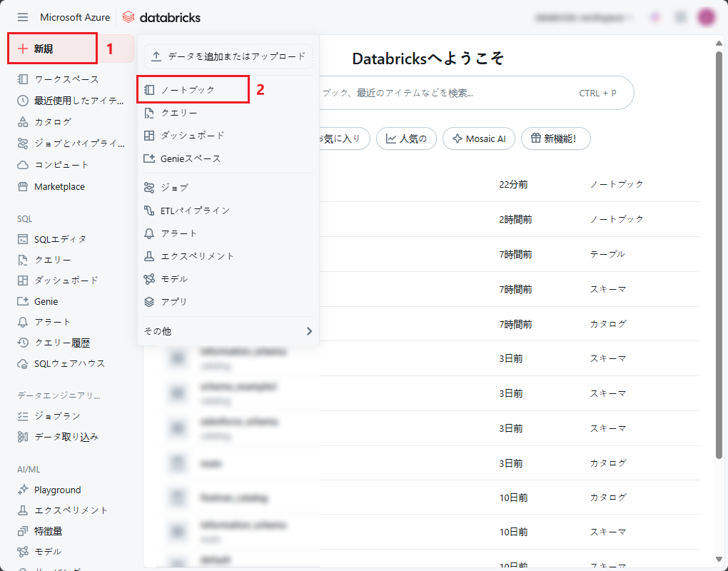Open 特徴量 in sidebar

click(x=39, y=531)
